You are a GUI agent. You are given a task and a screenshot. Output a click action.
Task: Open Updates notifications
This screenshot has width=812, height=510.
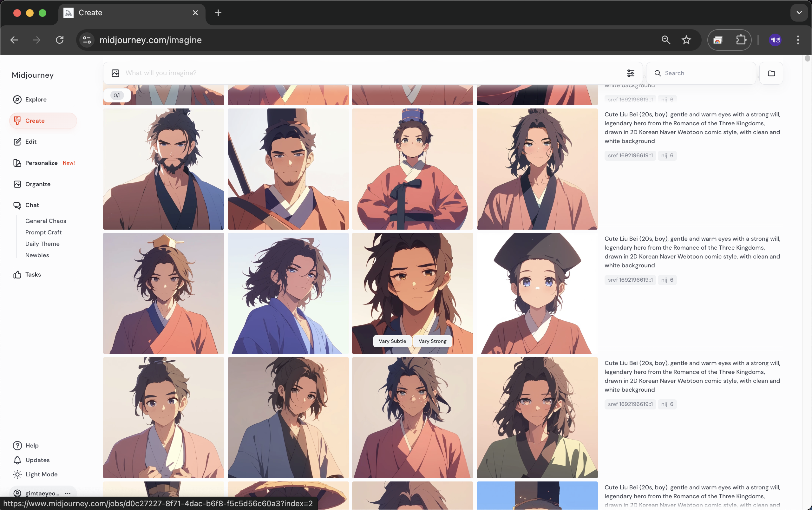(31, 460)
